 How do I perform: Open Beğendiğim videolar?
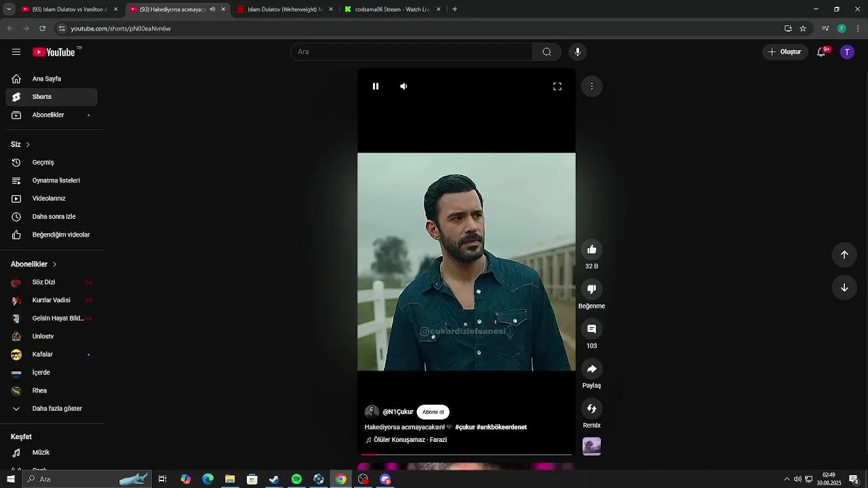52,235
